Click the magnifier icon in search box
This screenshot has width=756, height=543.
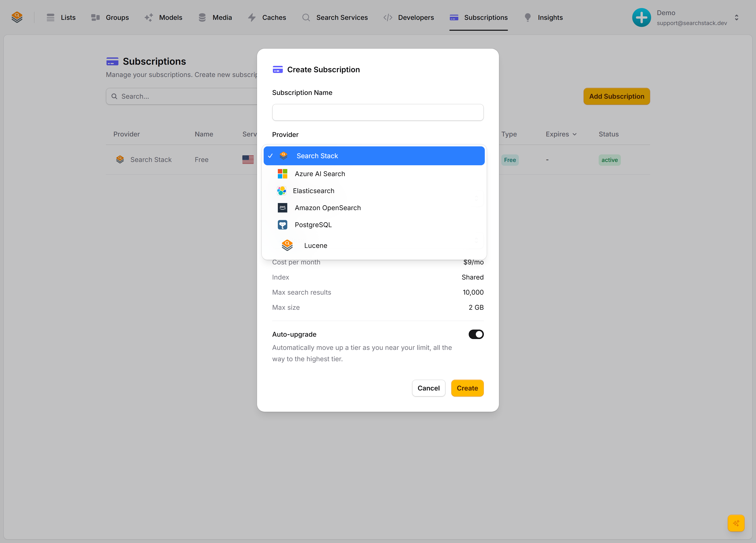click(114, 96)
